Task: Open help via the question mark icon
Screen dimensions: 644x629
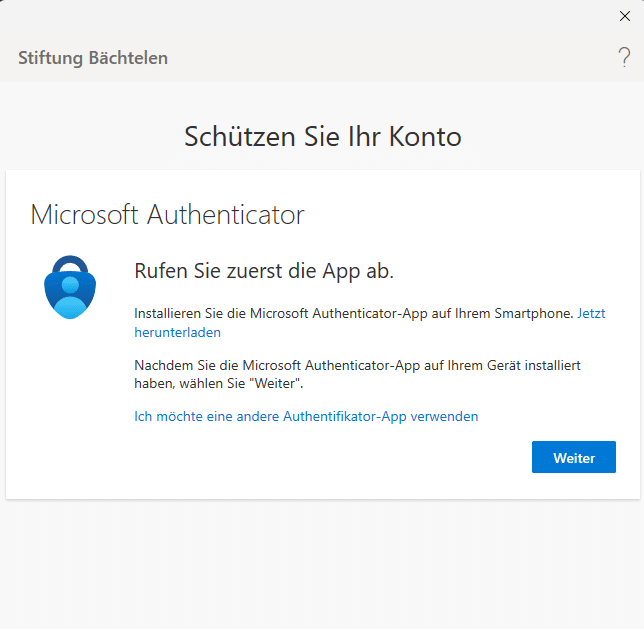Action: pyautogui.click(x=624, y=58)
